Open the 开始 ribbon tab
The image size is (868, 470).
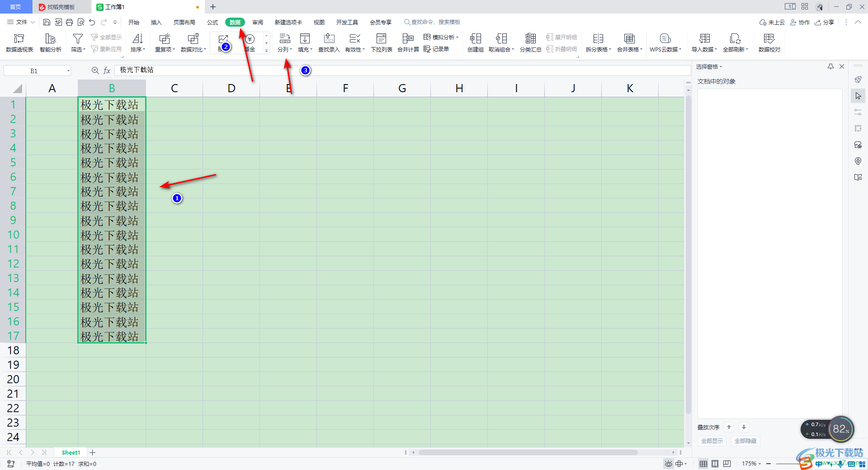(134, 22)
